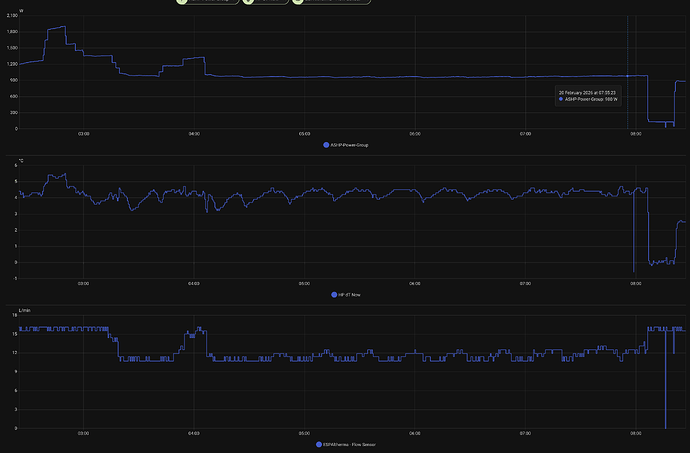Click the 2,100 W axis label

point(11,15)
